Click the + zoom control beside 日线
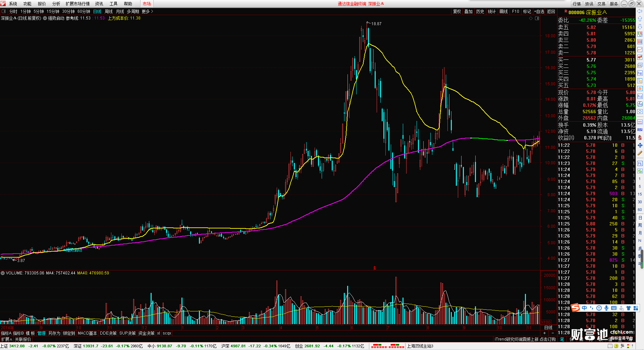Viewport: 644px width, 350px height. point(544,333)
